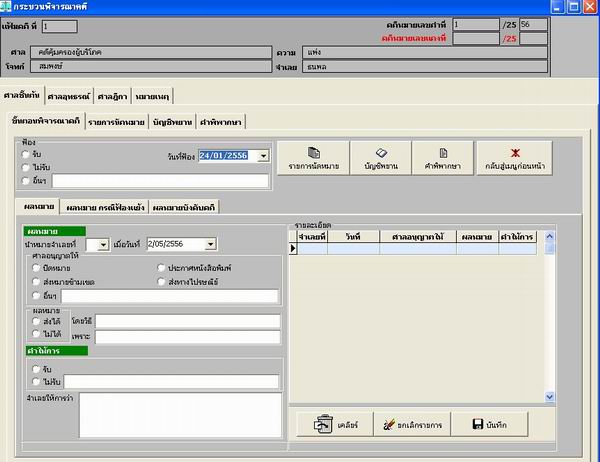The height and width of the screenshot is (462, 600).
Task: Select the ผลหมาย inner tab
Action: point(38,207)
